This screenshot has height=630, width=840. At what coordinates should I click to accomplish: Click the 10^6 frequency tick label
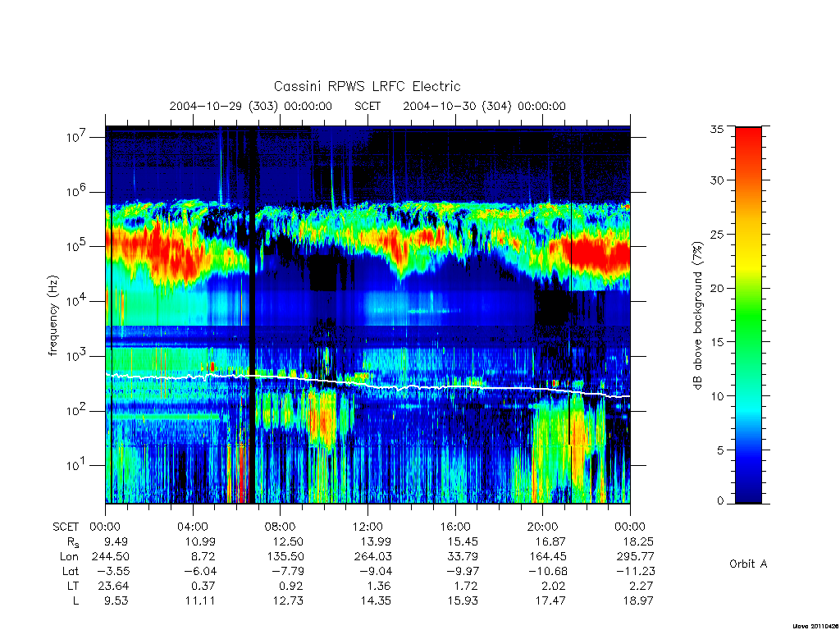77,190
